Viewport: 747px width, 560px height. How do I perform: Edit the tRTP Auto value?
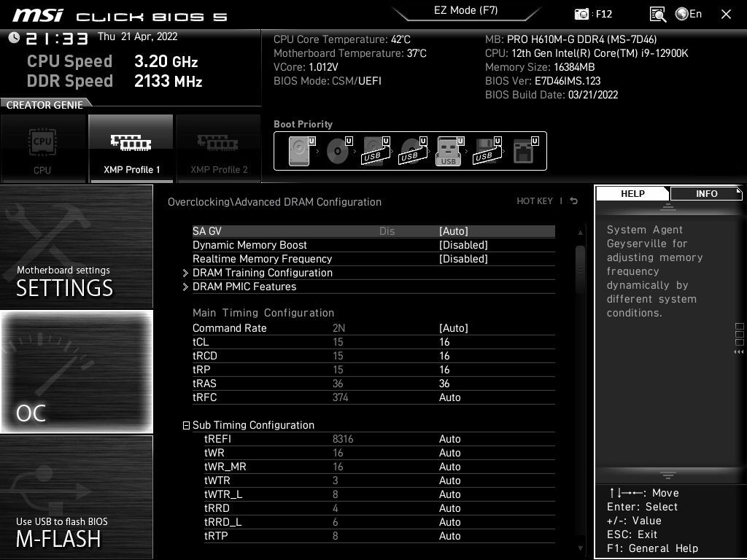(449, 535)
